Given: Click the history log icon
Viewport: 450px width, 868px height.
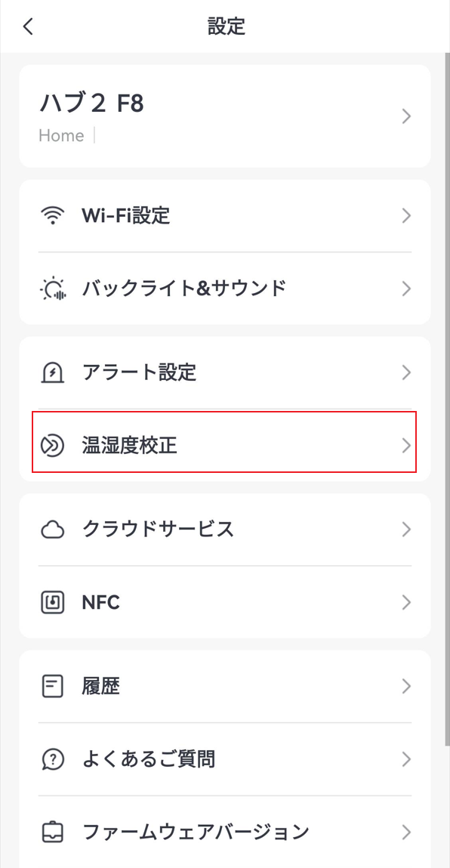Looking at the screenshot, I should [53, 687].
